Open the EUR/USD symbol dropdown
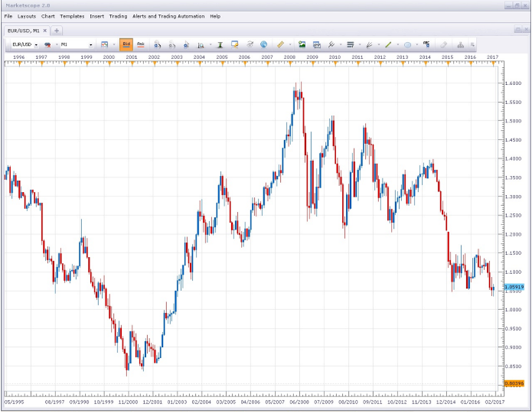The width and height of the screenshot is (532, 412). click(36, 45)
